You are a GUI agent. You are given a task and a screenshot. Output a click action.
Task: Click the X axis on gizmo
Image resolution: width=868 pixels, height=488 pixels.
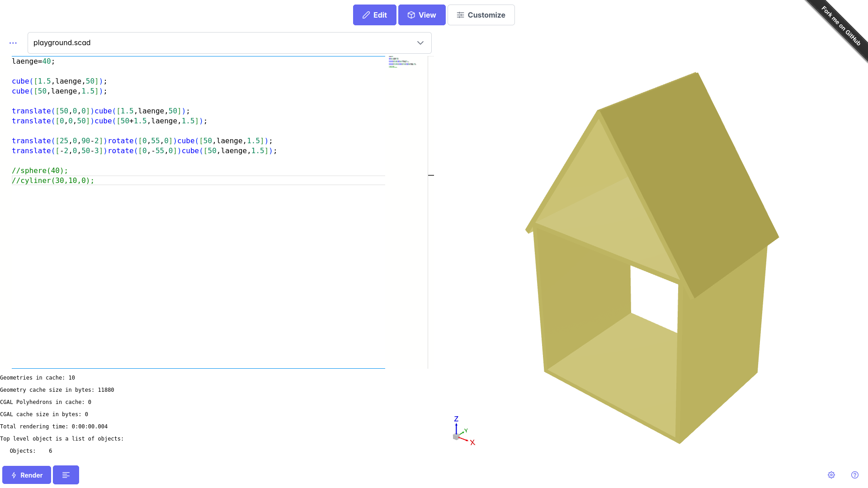472,442
